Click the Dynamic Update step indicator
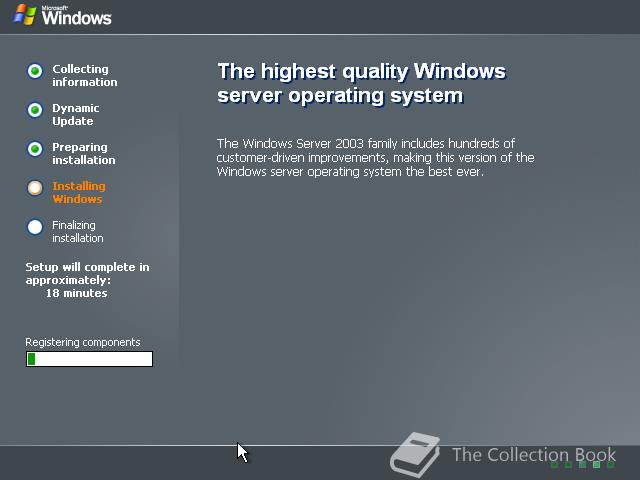The height and width of the screenshot is (480, 640). [x=35, y=110]
